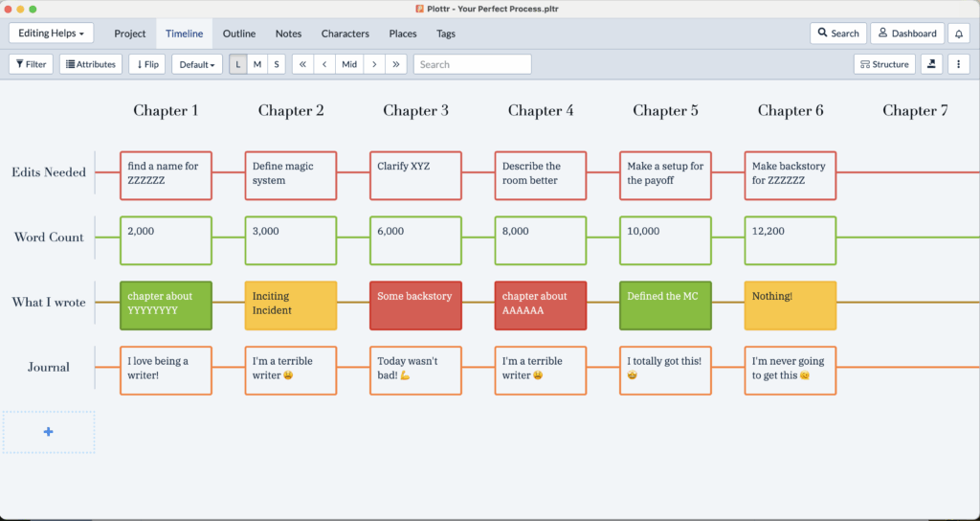Open the 'Clarify XYZ' card
980x521 pixels.
415,175
